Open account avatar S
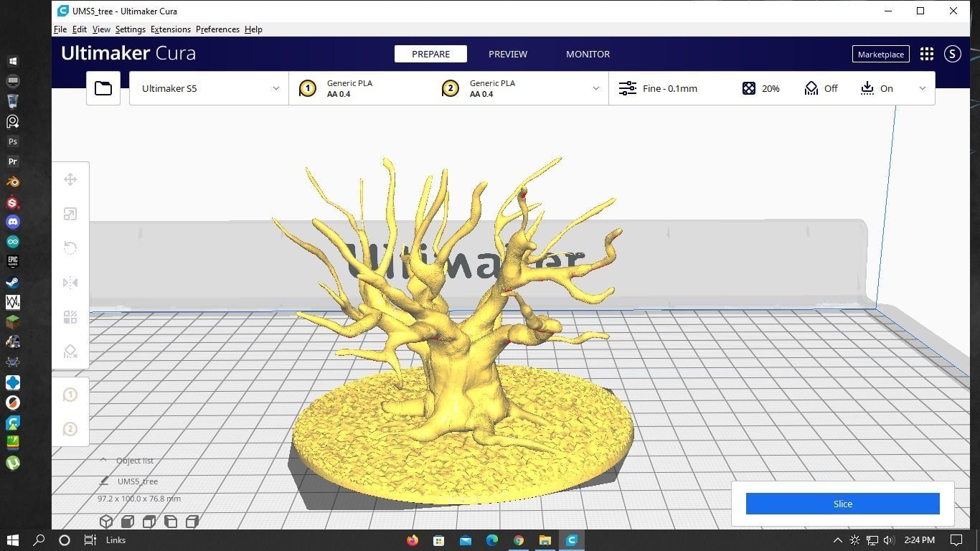 click(953, 54)
